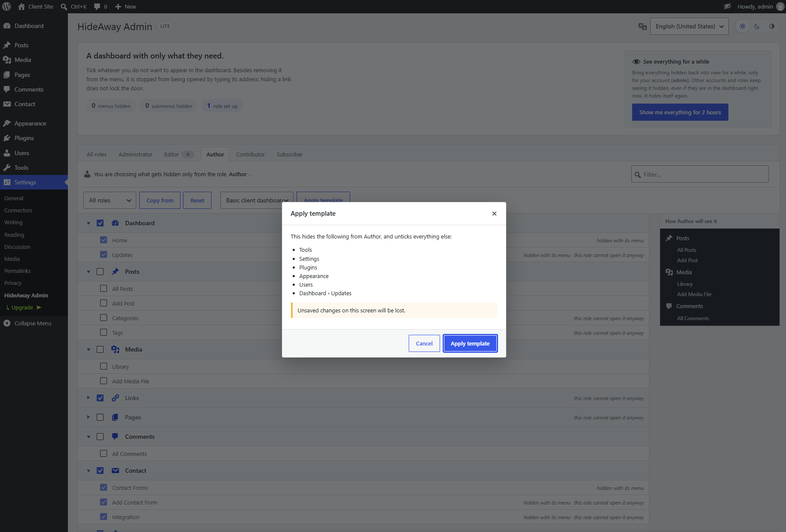The height and width of the screenshot is (532, 786).
Task: Click the Filter search field
Action: (x=700, y=174)
